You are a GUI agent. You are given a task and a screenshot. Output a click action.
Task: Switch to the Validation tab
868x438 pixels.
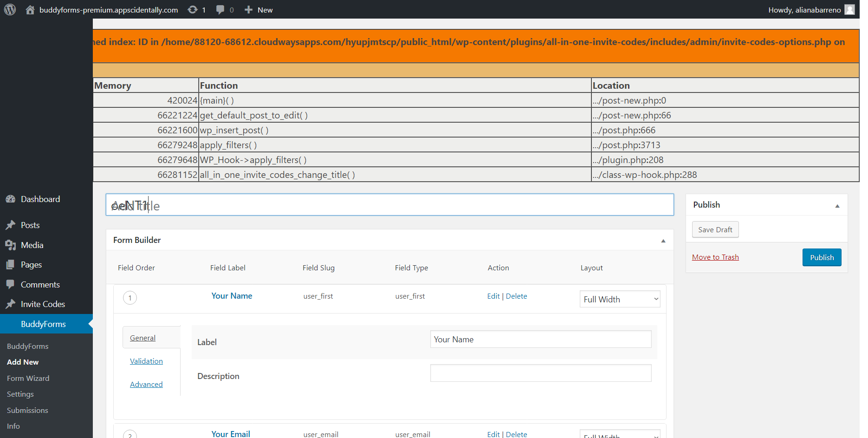point(146,361)
